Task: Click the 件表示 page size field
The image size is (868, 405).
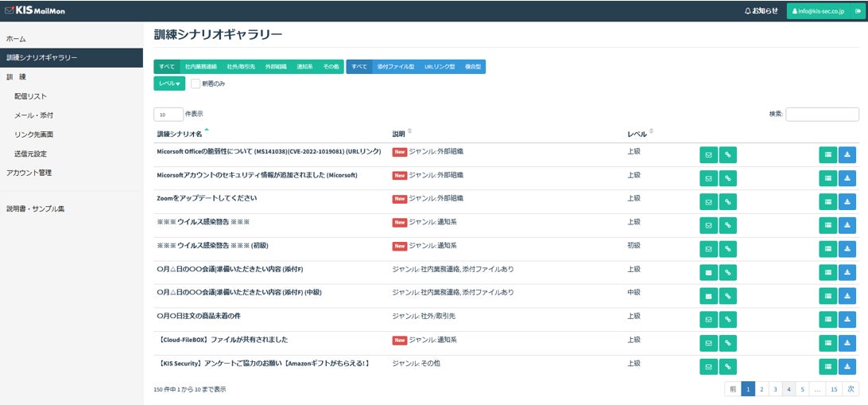Action: coord(168,115)
